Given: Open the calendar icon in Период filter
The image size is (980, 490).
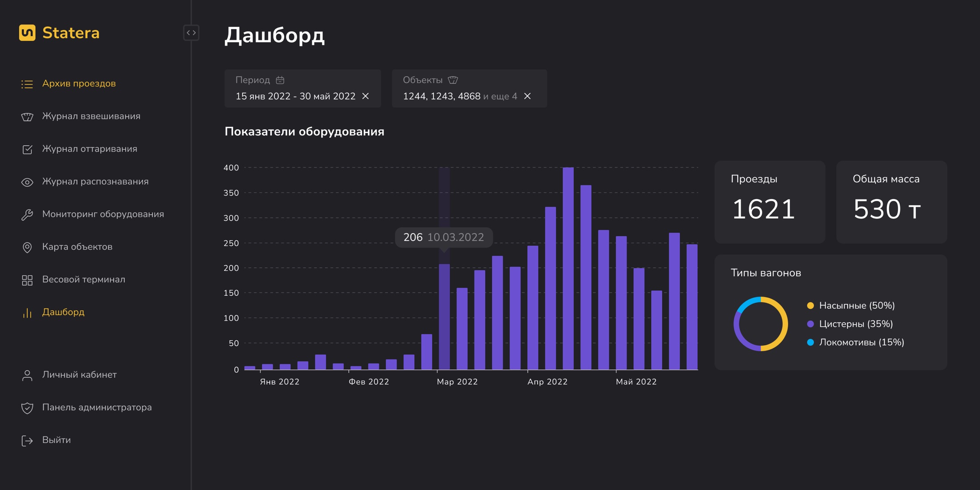Looking at the screenshot, I should coord(280,80).
